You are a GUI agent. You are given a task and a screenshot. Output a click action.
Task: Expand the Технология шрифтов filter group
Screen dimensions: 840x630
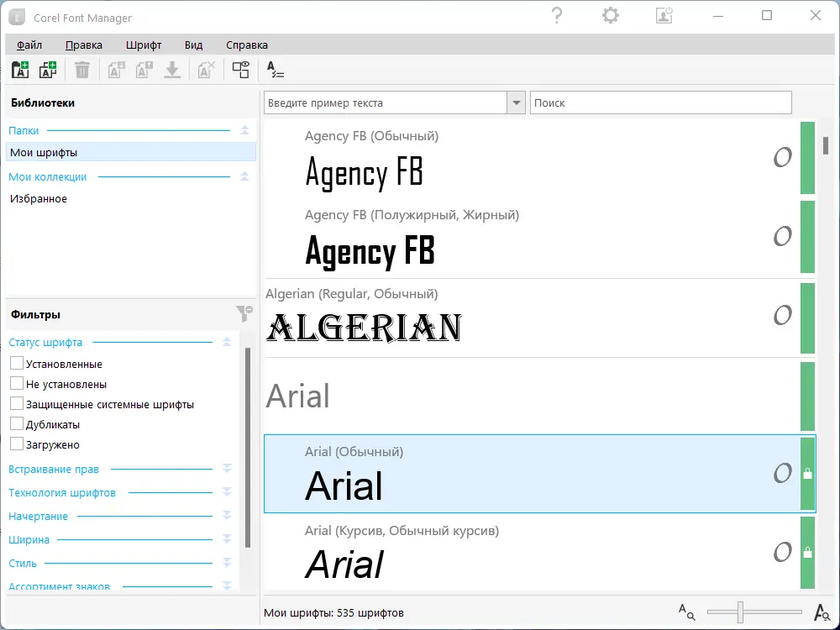[x=227, y=492]
